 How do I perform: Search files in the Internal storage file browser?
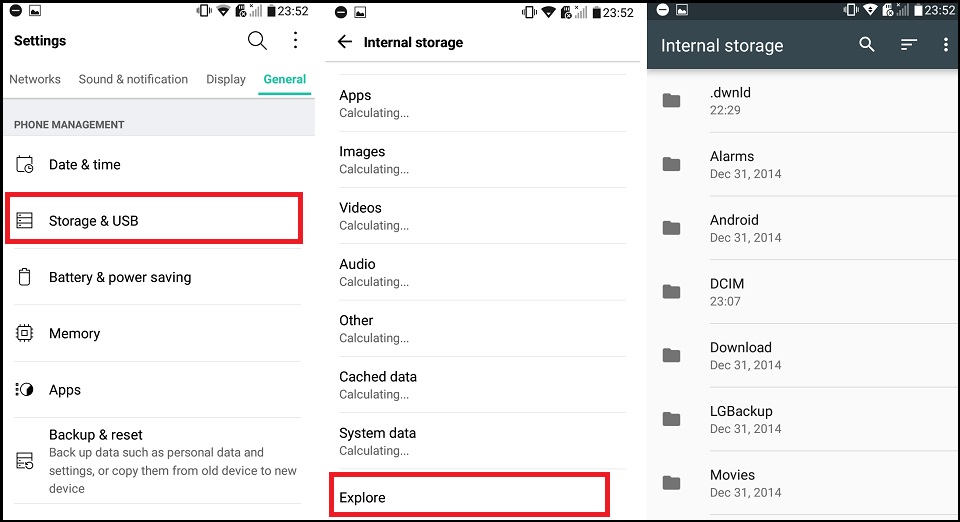[x=867, y=45]
